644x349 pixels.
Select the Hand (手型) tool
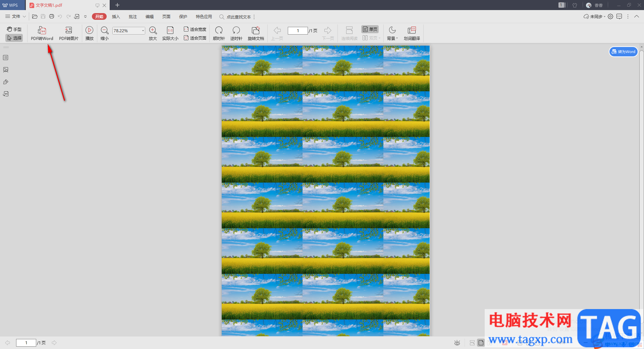pos(14,29)
